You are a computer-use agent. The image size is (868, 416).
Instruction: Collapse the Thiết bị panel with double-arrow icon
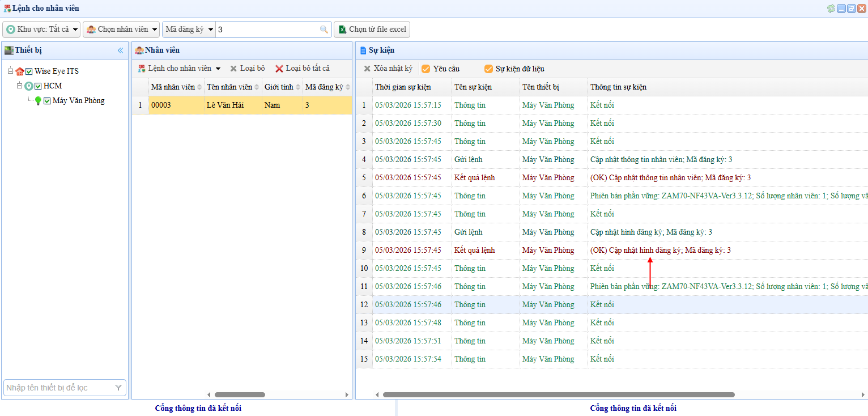120,50
